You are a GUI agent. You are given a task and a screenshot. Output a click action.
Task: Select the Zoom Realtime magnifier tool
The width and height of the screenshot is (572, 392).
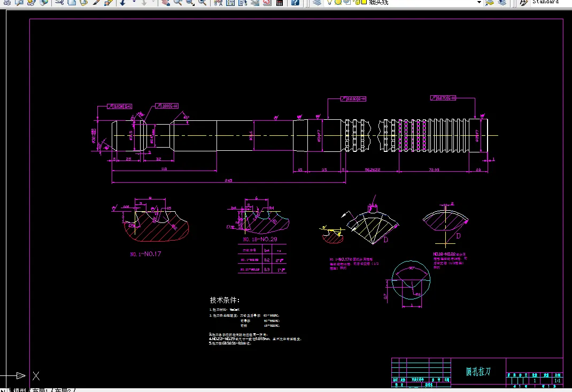178,2
